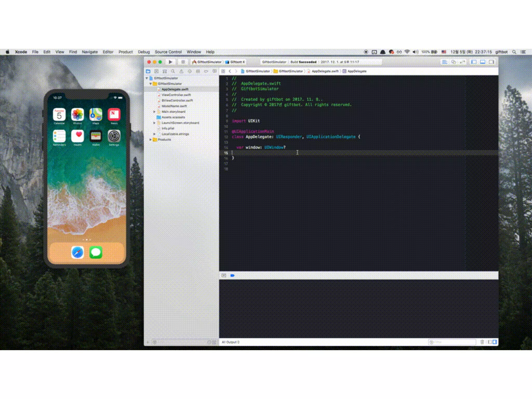Open the Find navigator magnifier icon
532x399 pixels.
pyautogui.click(x=173, y=71)
